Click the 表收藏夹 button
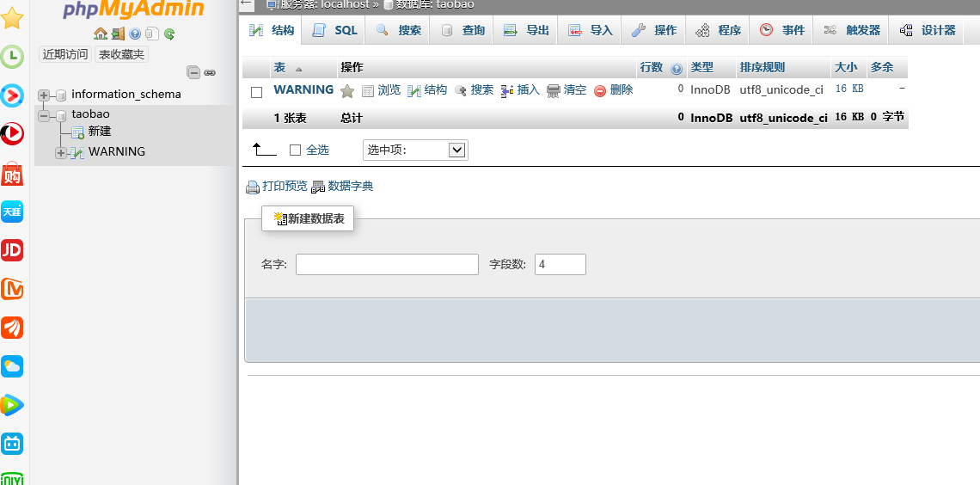980x485 pixels. pyautogui.click(x=121, y=54)
